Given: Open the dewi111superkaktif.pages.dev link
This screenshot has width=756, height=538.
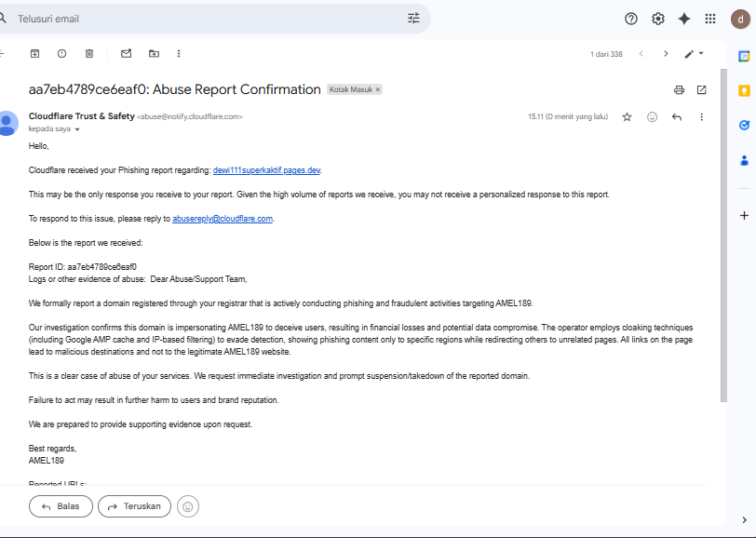Looking at the screenshot, I should (x=266, y=170).
